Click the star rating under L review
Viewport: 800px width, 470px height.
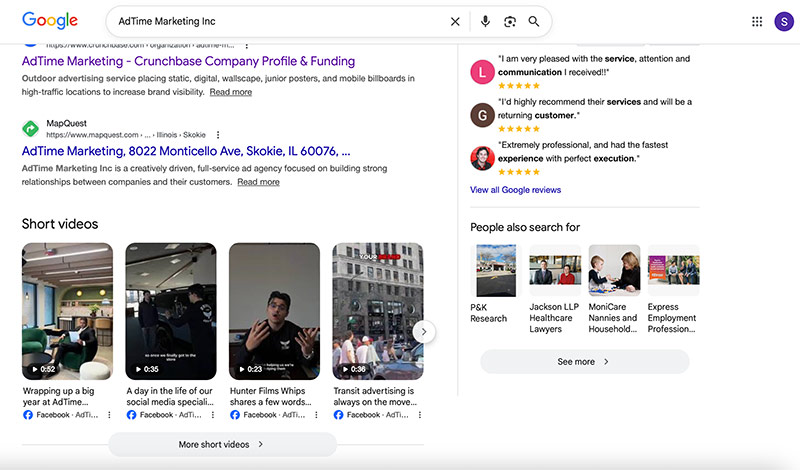pos(519,86)
